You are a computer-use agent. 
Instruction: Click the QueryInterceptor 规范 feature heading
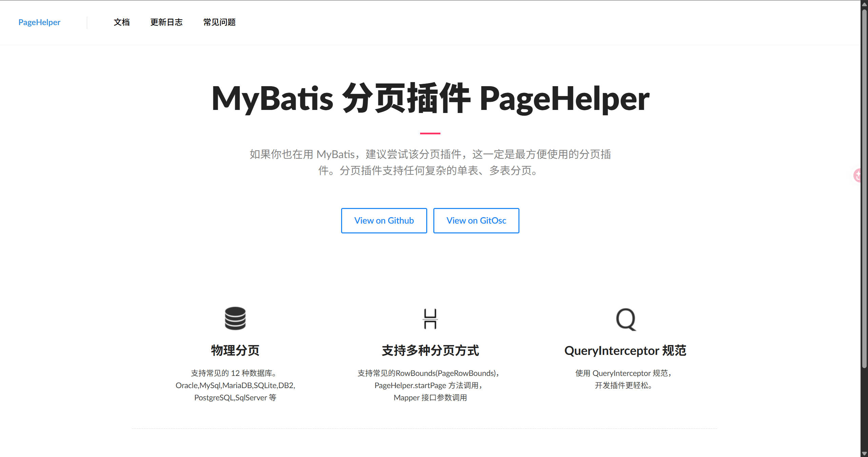coord(626,350)
